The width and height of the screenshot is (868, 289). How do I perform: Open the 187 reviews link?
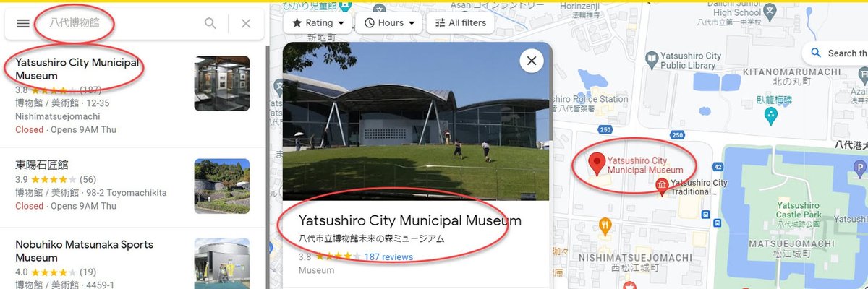pos(388,257)
